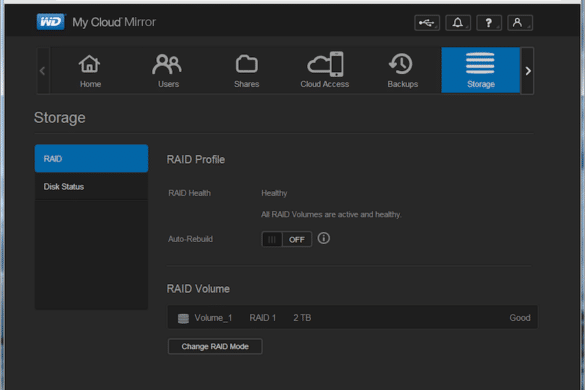Click the My Cloud Mirror title

tap(114, 22)
